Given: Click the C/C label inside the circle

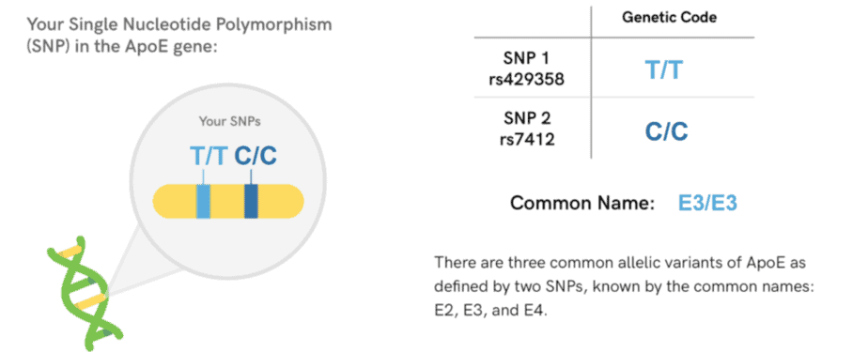Looking at the screenshot, I should click(x=256, y=157).
